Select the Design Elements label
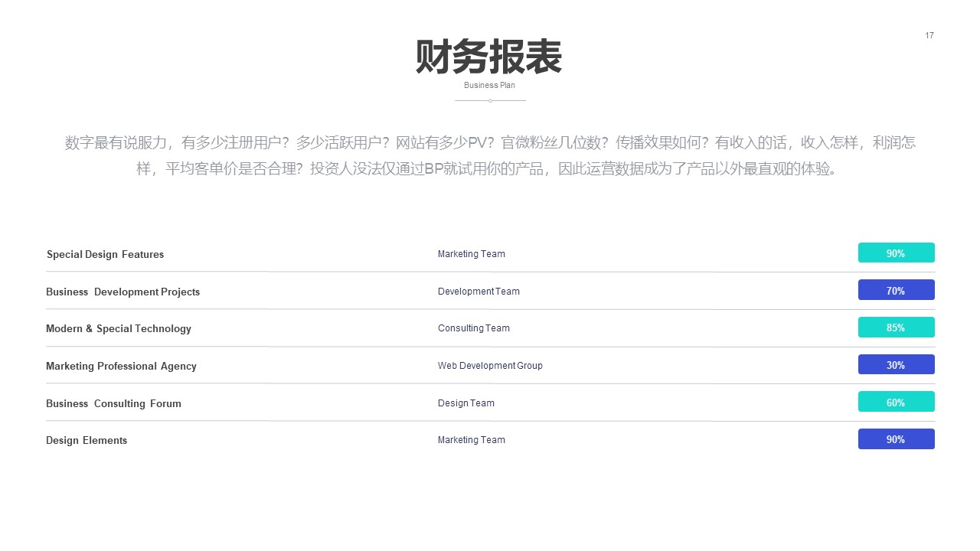980x551 pixels. coord(87,440)
